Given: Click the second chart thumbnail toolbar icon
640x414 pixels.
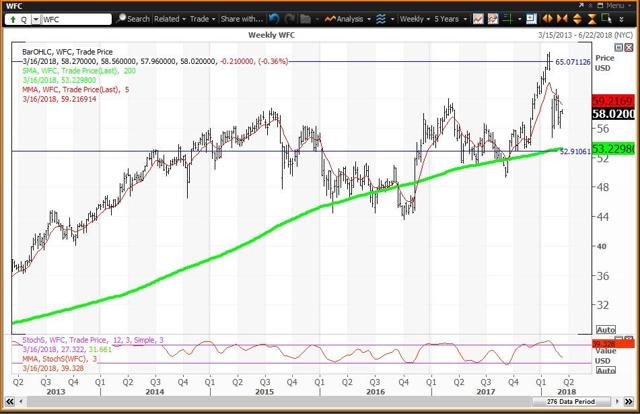Looking at the screenshot, I should click(x=493, y=19).
